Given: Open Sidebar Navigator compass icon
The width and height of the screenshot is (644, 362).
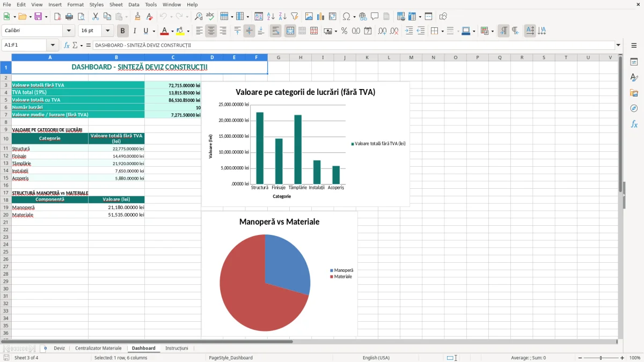Looking at the screenshot, I should pyautogui.click(x=634, y=108).
